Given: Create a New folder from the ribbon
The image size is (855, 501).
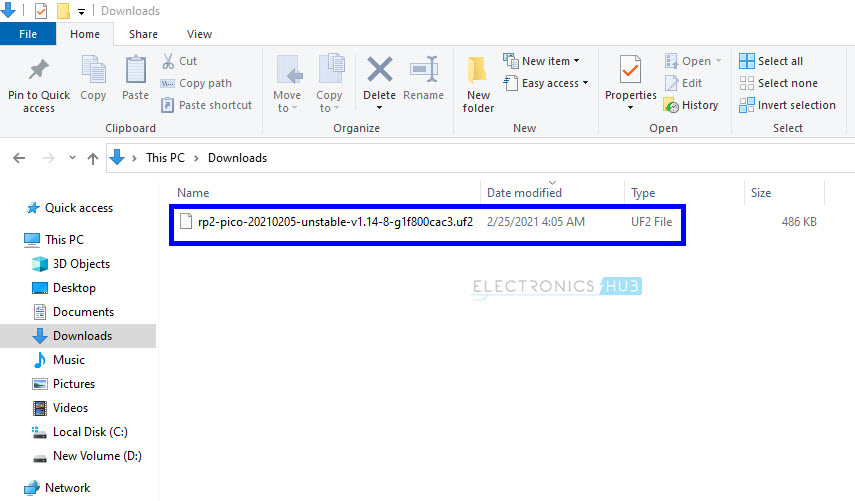Looking at the screenshot, I should 478,72.
